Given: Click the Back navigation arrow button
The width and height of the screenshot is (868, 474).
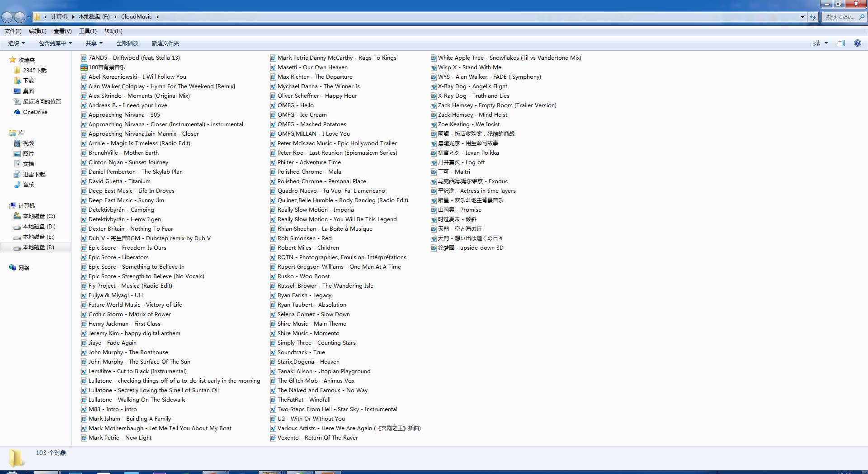Looking at the screenshot, I should (7, 17).
